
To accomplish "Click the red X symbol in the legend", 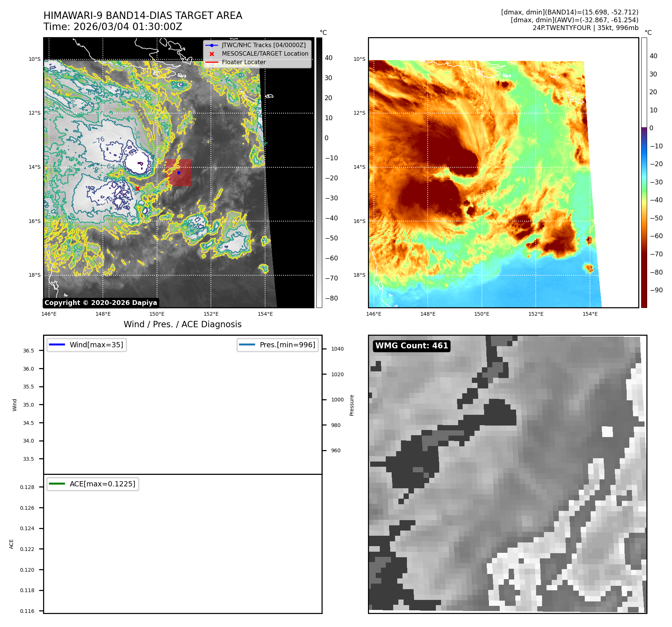I will click(x=212, y=54).
